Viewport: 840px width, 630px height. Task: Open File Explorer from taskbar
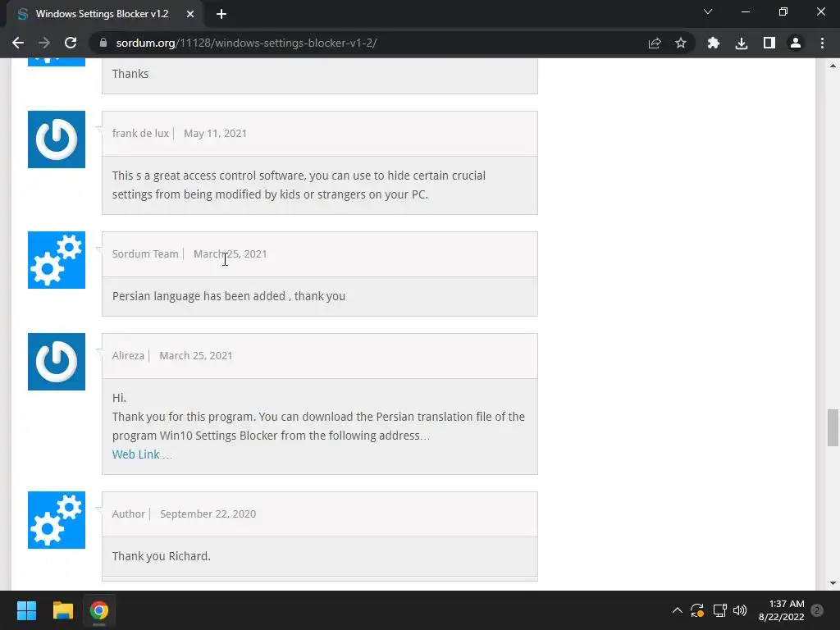click(x=62, y=610)
